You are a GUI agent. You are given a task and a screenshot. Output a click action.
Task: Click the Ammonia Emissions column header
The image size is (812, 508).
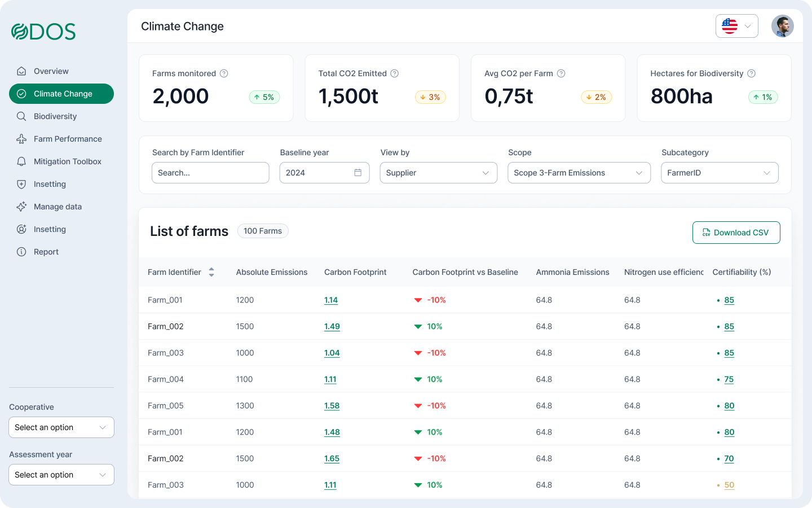click(572, 272)
